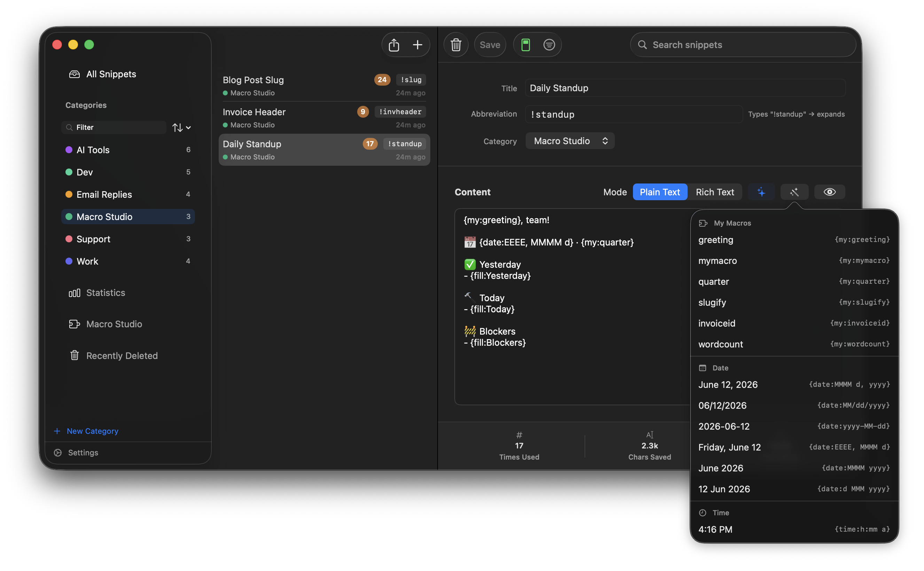Select the Work category
The width and height of the screenshot is (924, 571).
(128, 261)
